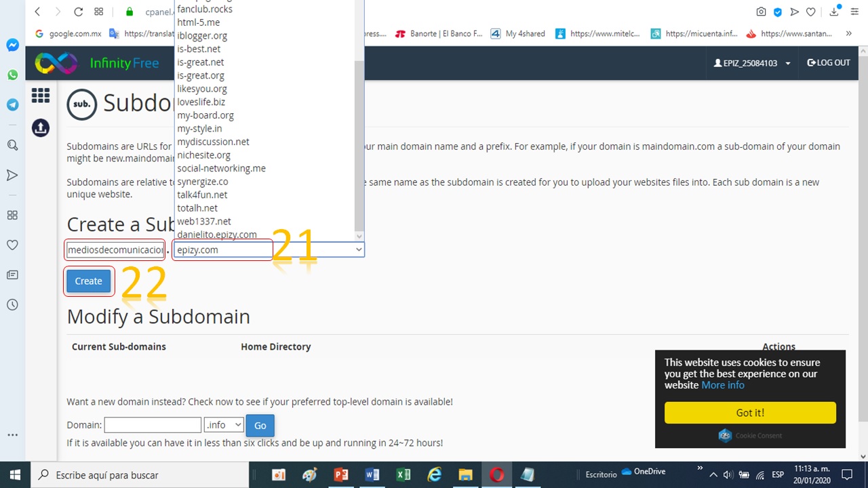Screen dimensions: 868x488
Task: Open the browser history clock icon
Action: 12,305
